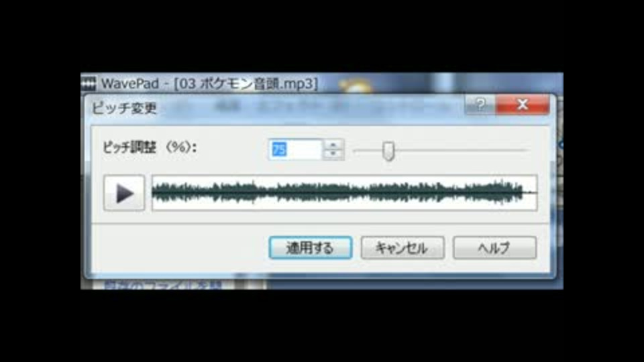Click the キャンセル cancel button
This screenshot has height=362, width=644.
point(402,247)
